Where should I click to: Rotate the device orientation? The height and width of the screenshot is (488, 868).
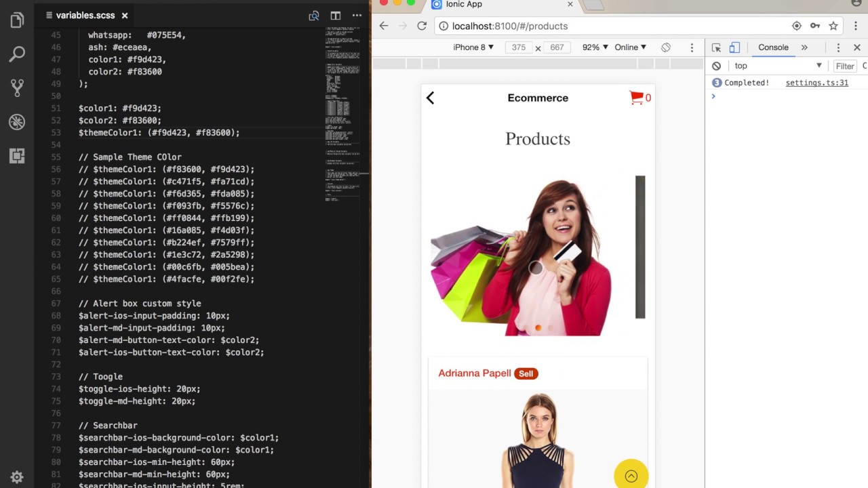[666, 47]
